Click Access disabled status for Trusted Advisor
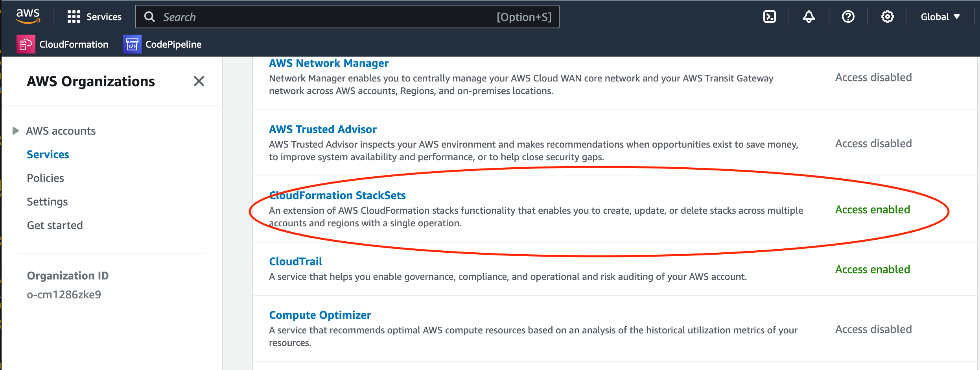This screenshot has width=980, height=370. pyautogui.click(x=873, y=143)
